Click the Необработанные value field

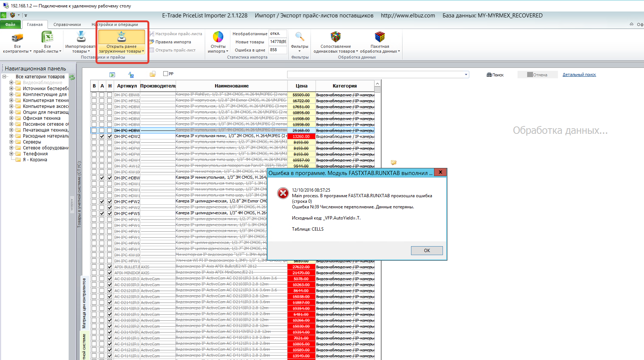[278, 34]
